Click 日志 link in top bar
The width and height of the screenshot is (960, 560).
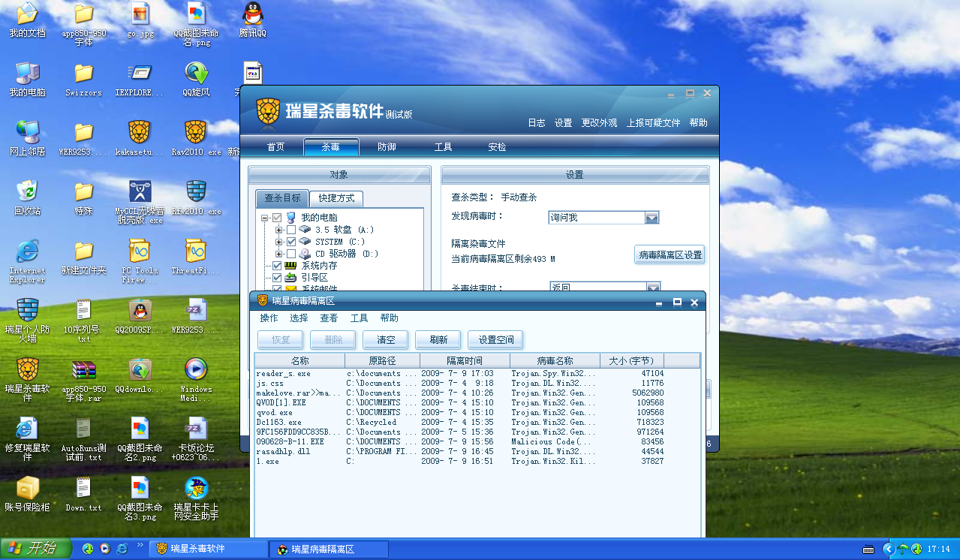537,123
